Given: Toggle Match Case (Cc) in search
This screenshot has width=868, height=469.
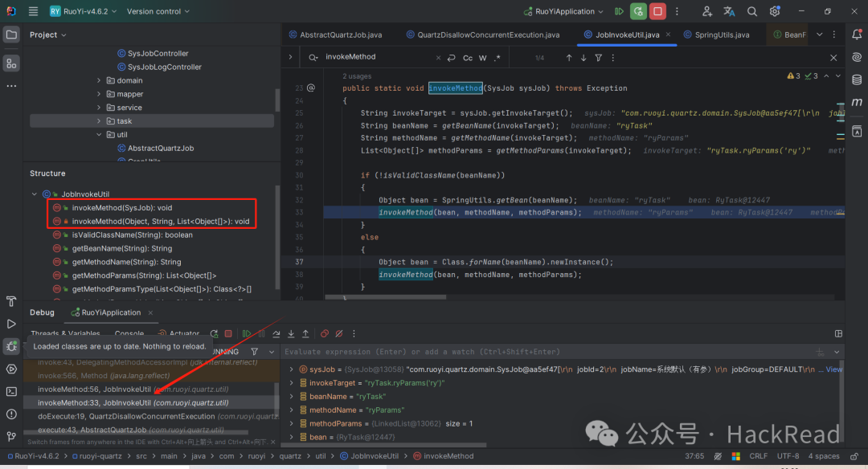Looking at the screenshot, I should pos(468,58).
